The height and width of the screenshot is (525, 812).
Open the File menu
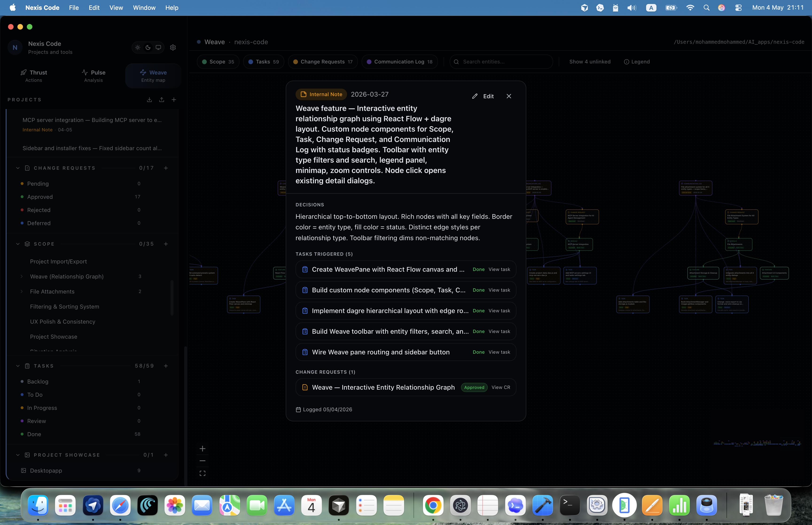click(x=74, y=8)
